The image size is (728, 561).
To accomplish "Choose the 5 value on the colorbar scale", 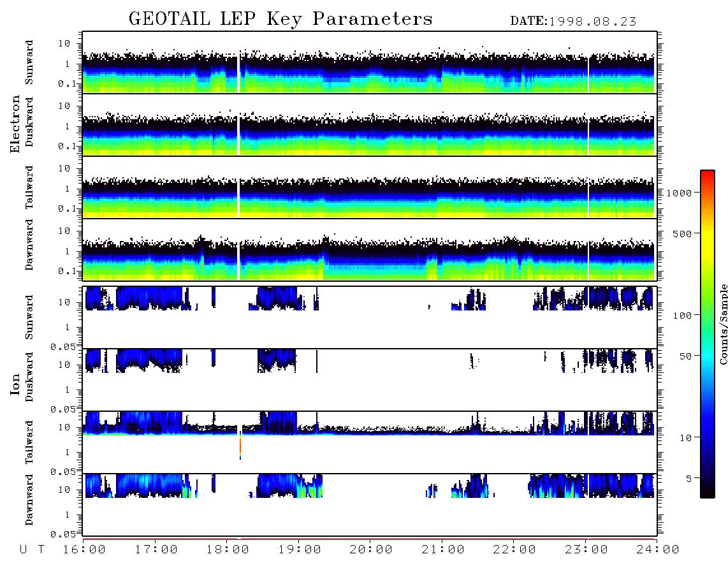I will tap(689, 478).
